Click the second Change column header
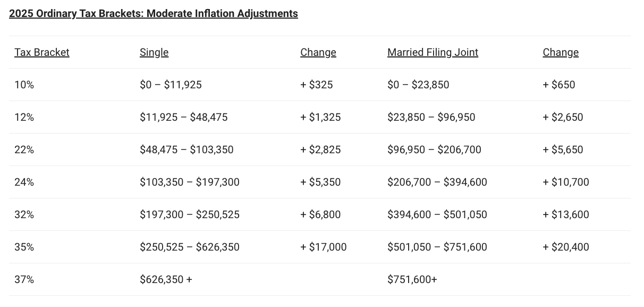The width and height of the screenshot is (644, 307). pyautogui.click(x=561, y=52)
